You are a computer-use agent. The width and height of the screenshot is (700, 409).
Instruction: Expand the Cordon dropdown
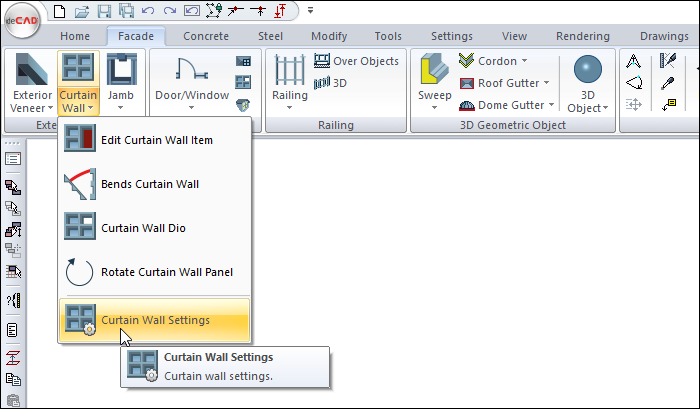point(524,61)
